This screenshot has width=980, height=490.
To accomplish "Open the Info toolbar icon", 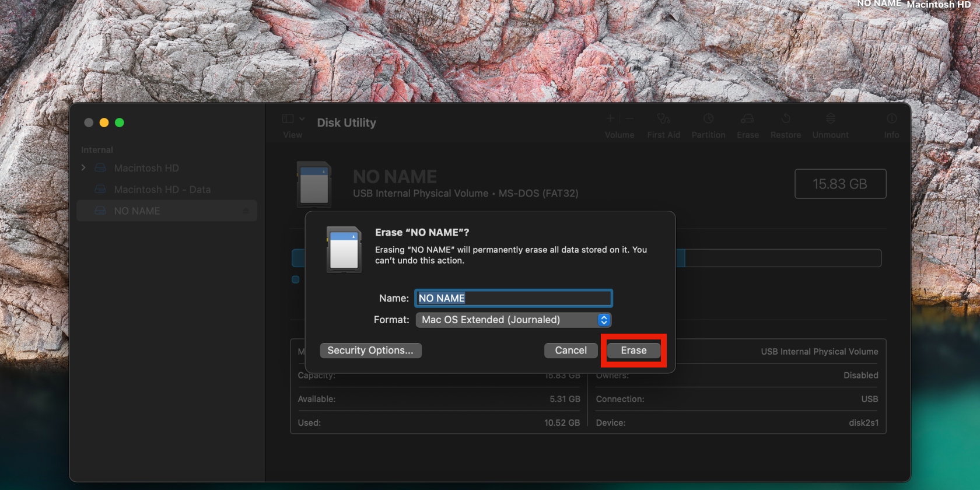I will [x=891, y=118].
